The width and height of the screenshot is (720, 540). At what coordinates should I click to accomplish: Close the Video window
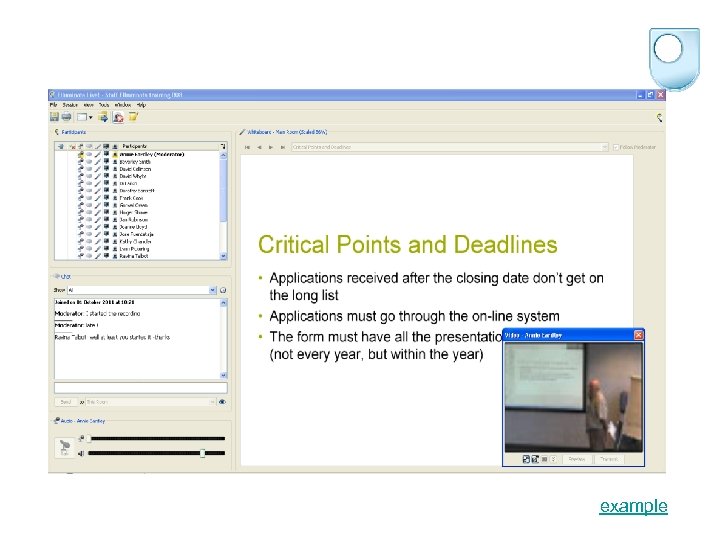coord(638,335)
